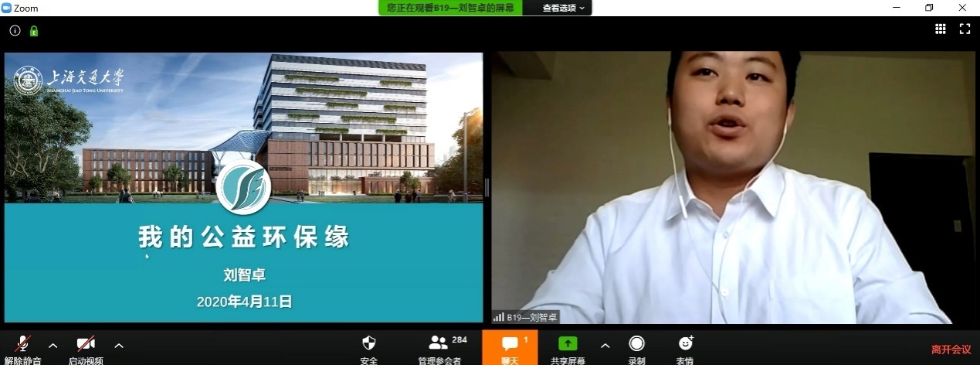Click the divider between slide and video
The width and height of the screenshot is (980, 365).
[487, 187]
